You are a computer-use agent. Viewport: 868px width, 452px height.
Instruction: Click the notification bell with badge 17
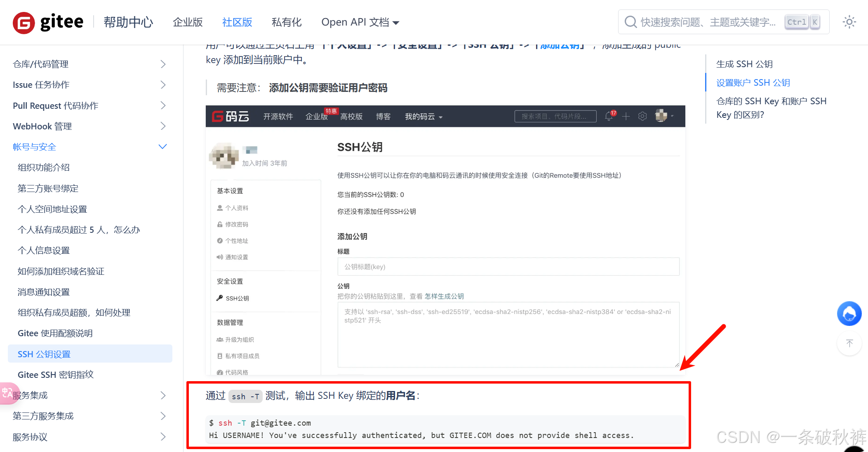(609, 116)
